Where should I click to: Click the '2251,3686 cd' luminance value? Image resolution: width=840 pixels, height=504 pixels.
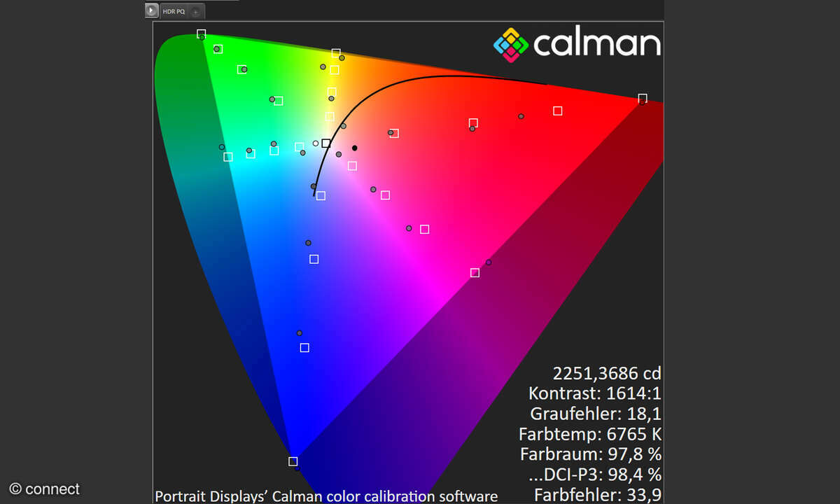click(607, 374)
